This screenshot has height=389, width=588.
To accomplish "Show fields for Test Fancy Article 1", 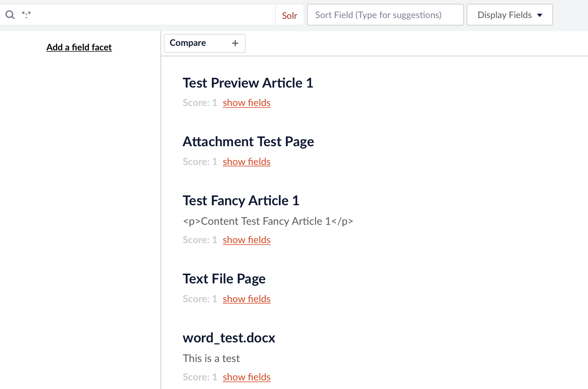I will click(246, 240).
